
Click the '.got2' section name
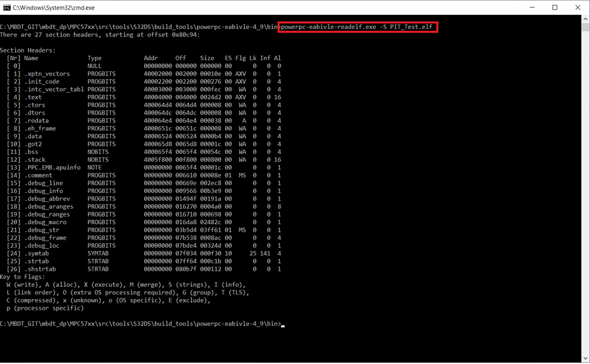33,144
